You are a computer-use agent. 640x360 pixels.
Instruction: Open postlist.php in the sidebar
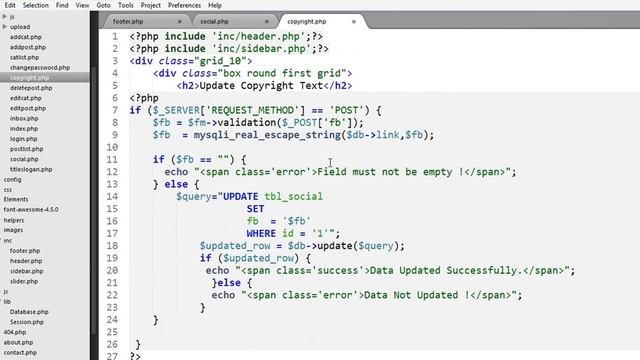pyautogui.click(x=27, y=149)
